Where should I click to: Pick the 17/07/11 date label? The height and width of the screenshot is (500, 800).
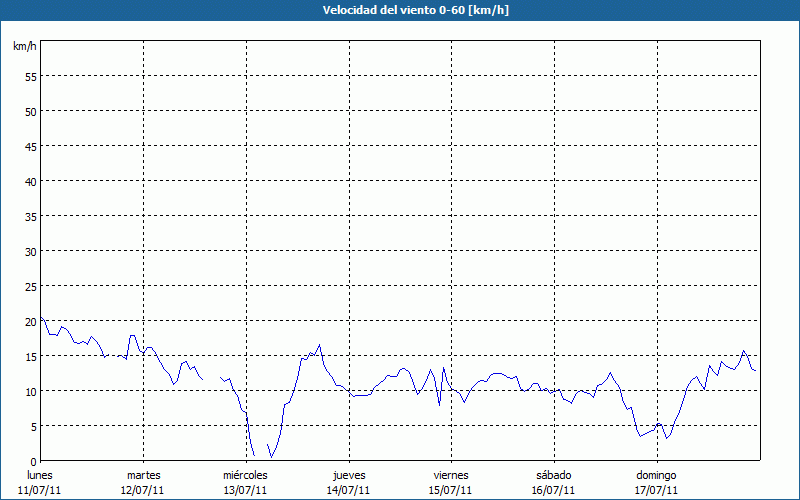click(x=657, y=490)
